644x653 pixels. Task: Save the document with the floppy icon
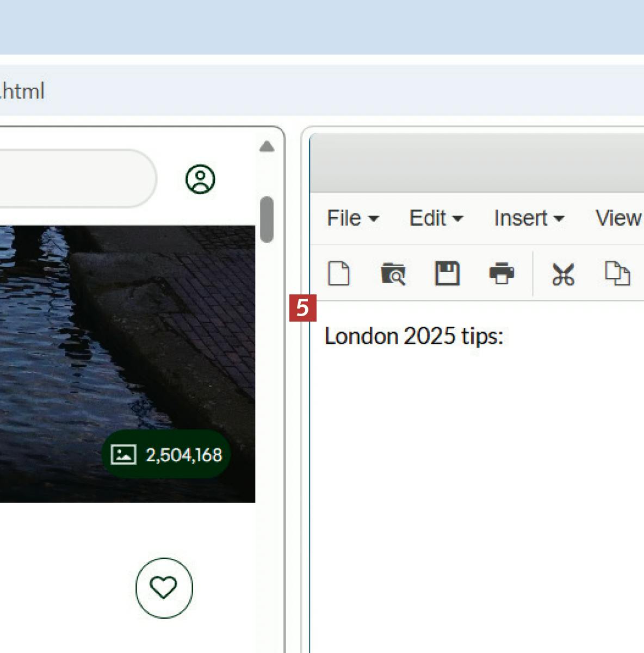pos(447,273)
